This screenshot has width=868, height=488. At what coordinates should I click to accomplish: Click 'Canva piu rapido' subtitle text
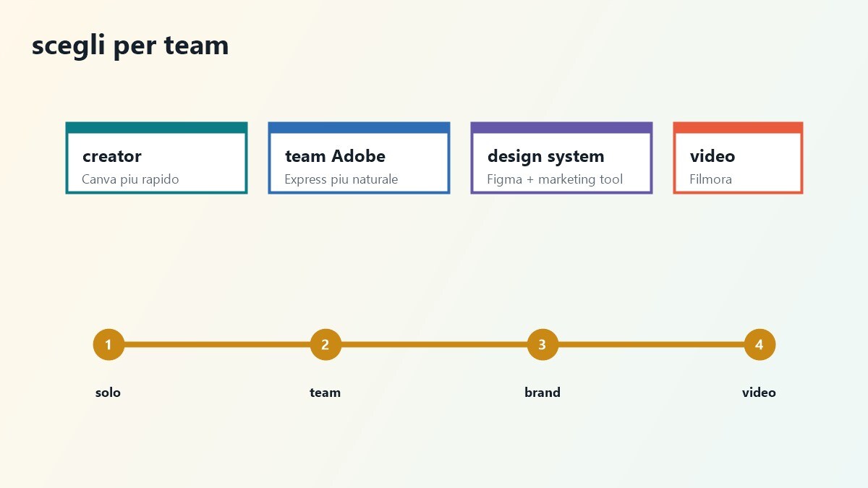[x=130, y=179]
